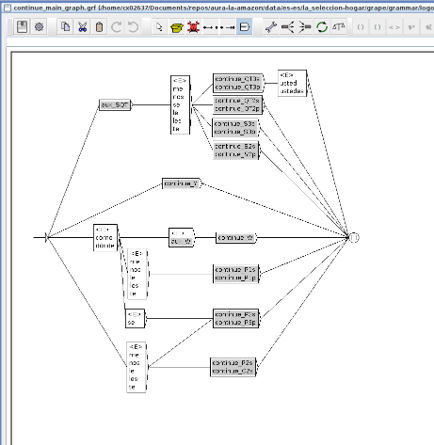Screen dimensions: 434x445
Task: Save the graph with the floppy icon
Action: tap(22, 27)
